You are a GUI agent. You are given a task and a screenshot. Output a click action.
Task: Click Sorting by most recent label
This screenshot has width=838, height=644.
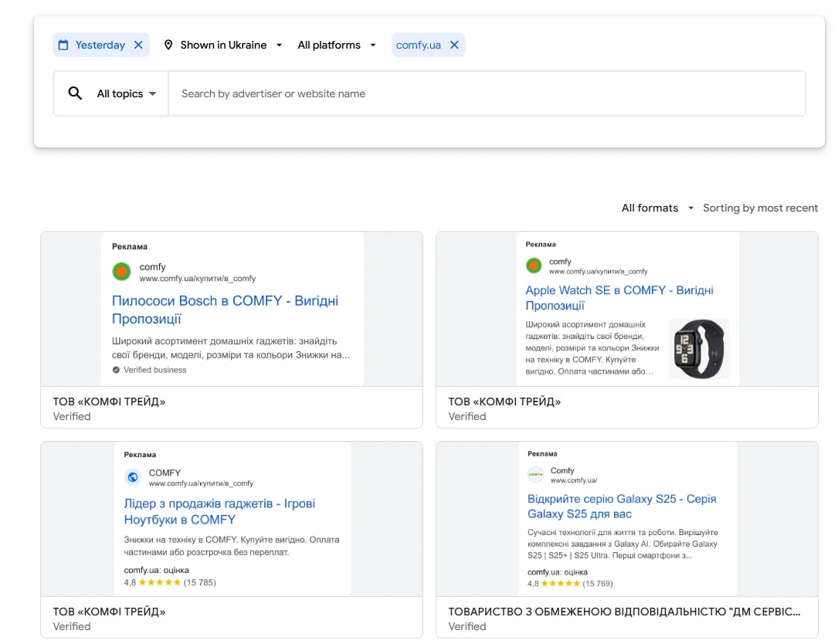760,208
